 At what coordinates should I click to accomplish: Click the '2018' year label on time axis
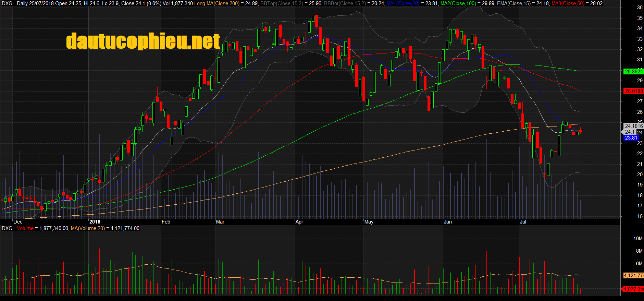[x=95, y=222]
